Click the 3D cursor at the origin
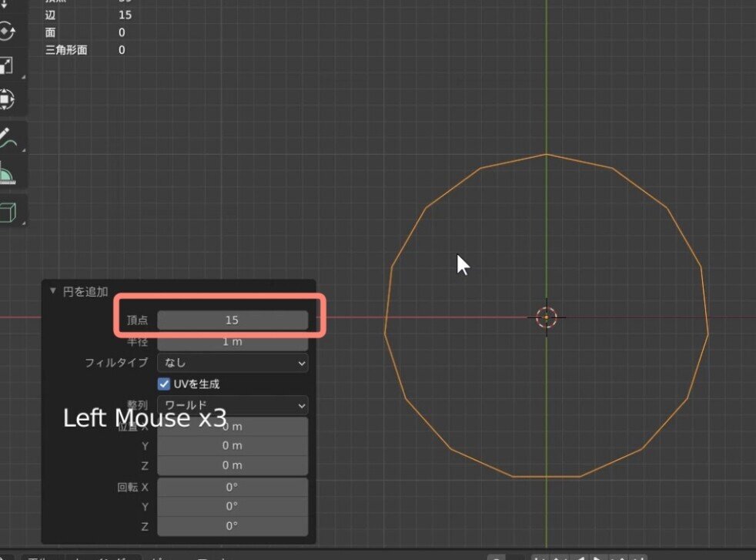756x560 pixels. (x=547, y=317)
